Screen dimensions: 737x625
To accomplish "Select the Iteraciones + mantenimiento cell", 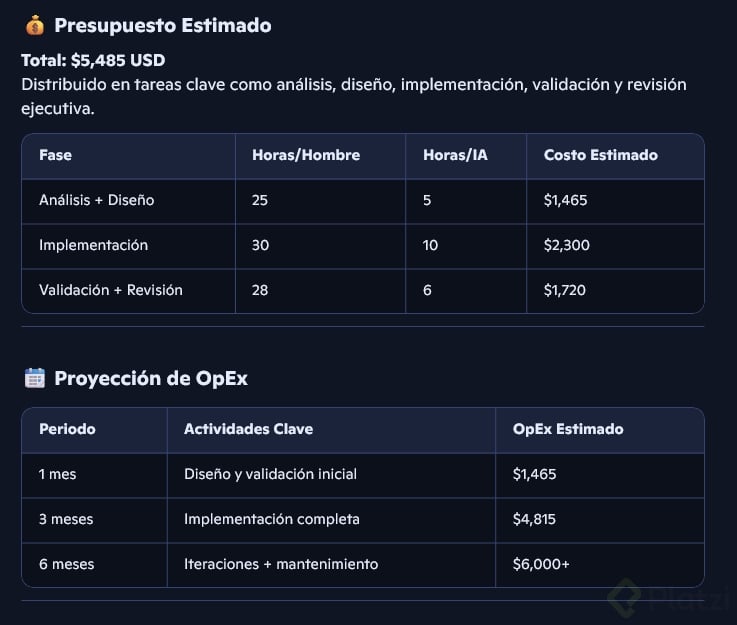I will (281, 564).
